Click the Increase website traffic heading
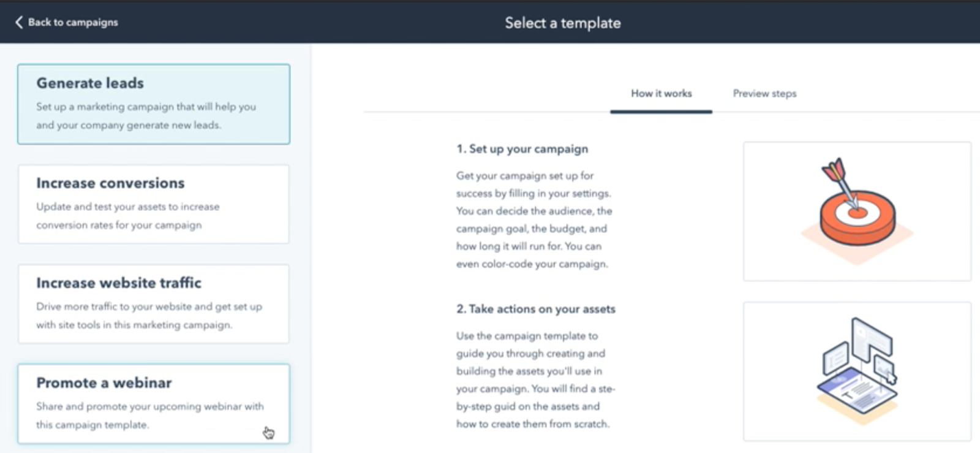 [119, 283]
